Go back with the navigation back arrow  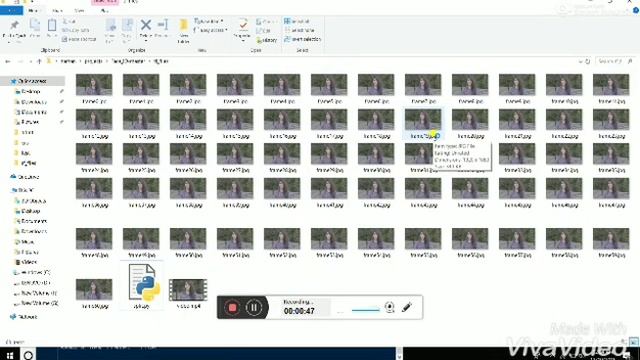point(8,61)
